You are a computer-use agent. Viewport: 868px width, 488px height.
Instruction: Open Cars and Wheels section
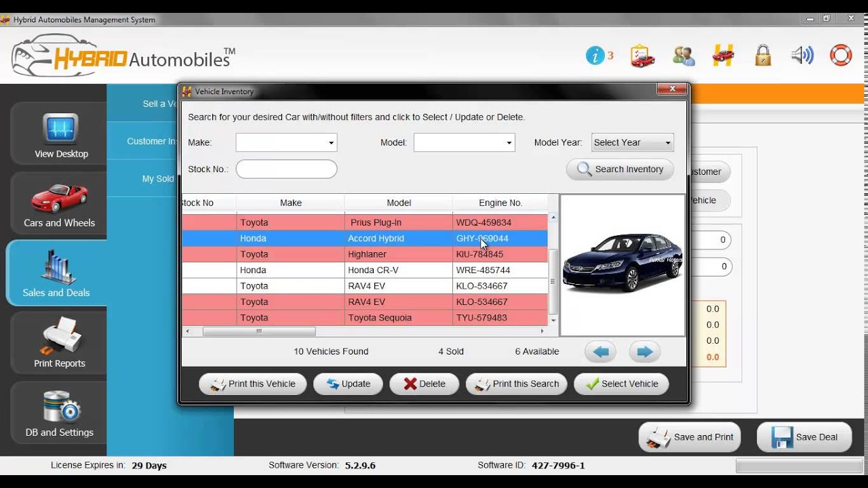[x=60, y=203]
